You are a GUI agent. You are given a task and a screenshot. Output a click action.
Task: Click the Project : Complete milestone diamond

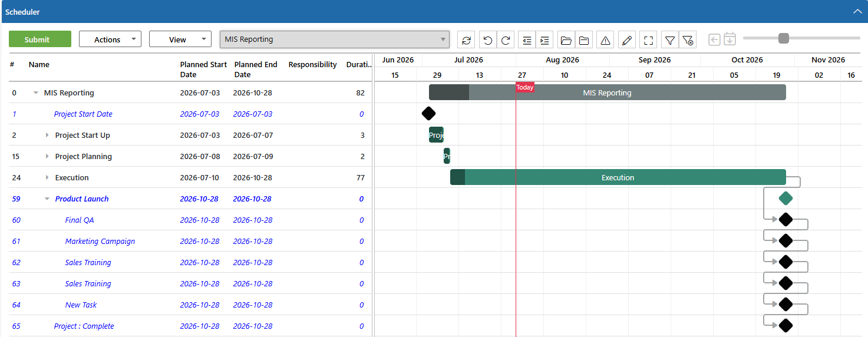point(786,326)
